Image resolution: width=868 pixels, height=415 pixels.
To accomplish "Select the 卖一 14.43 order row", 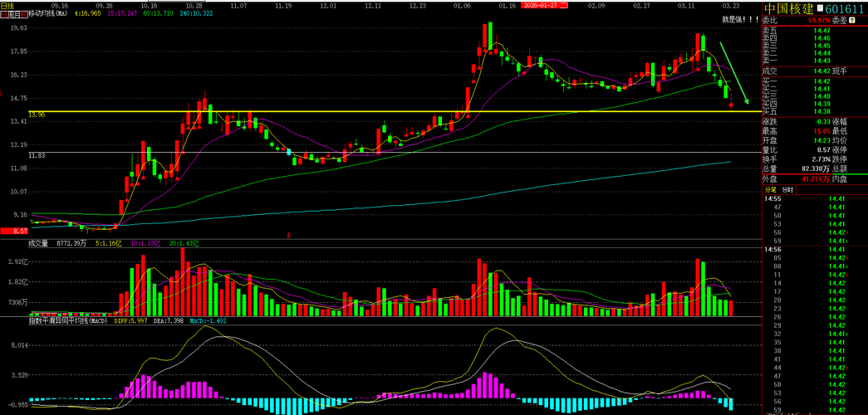I will tap(814, 61).
